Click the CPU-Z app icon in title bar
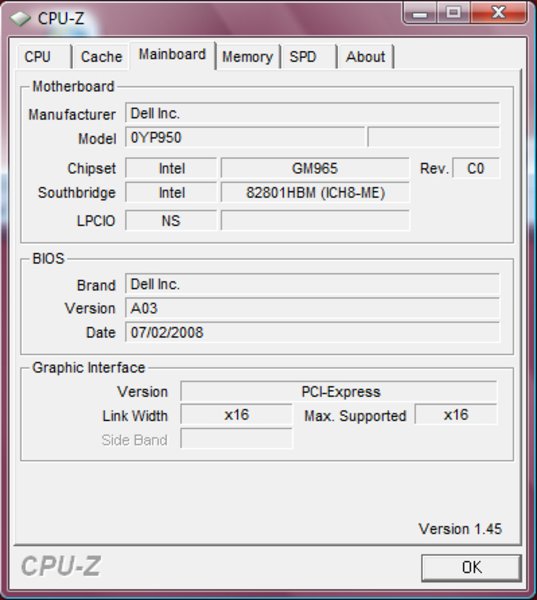 [20, 18]
